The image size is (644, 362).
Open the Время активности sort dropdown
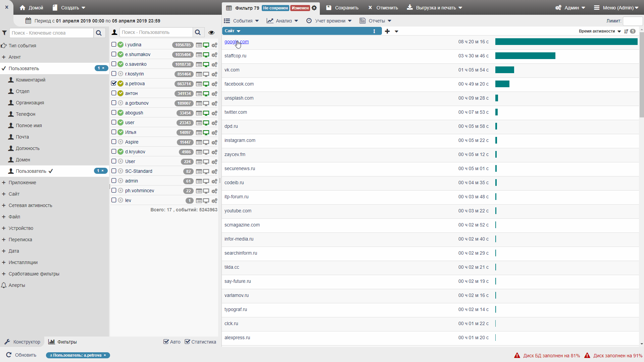600,31
